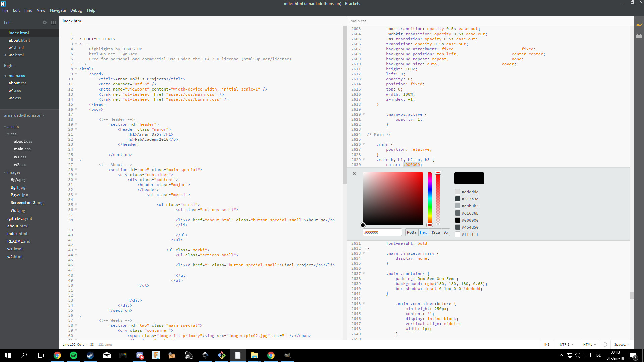Open the Debug menu
This screenshot has width=644, height=362.
pyautogui.click(x=76, y=10)
